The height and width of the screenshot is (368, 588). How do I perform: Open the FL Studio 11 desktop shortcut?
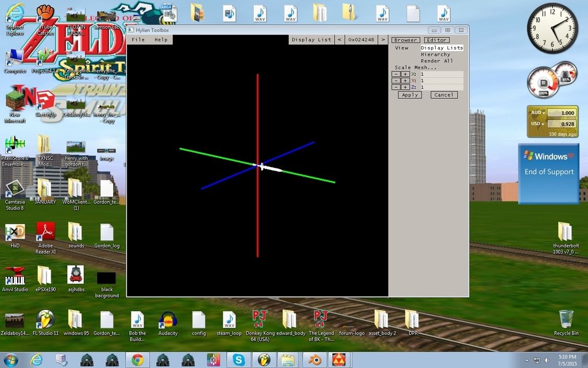coord(45,320)
